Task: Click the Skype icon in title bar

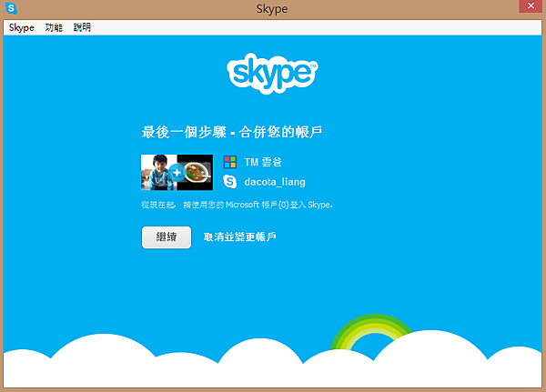Action: (11, 8)
